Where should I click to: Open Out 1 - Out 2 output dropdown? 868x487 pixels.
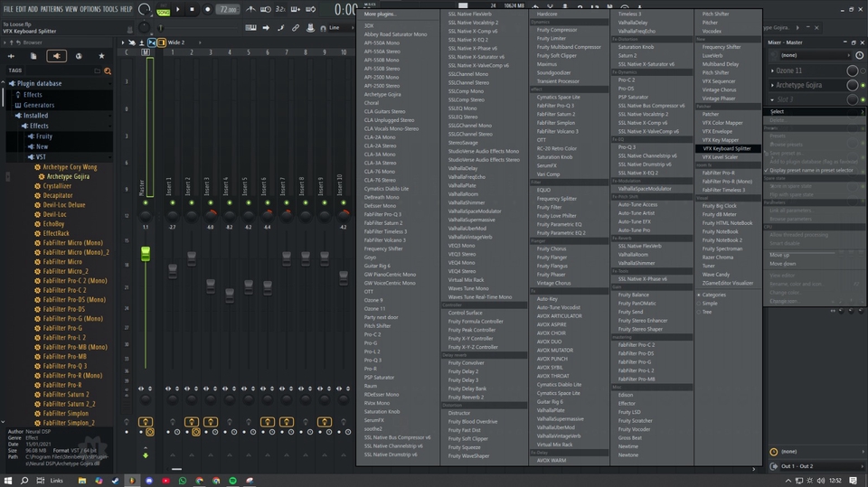(820, 466)
